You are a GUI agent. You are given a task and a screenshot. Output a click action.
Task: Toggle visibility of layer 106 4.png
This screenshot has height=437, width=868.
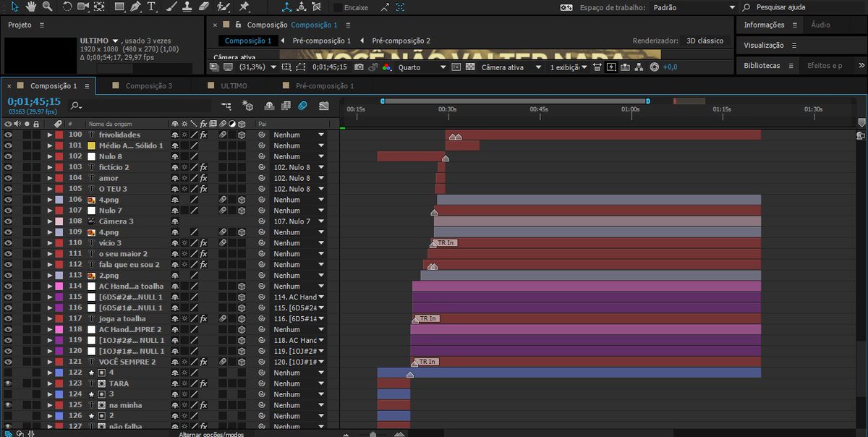click(8, 200)
